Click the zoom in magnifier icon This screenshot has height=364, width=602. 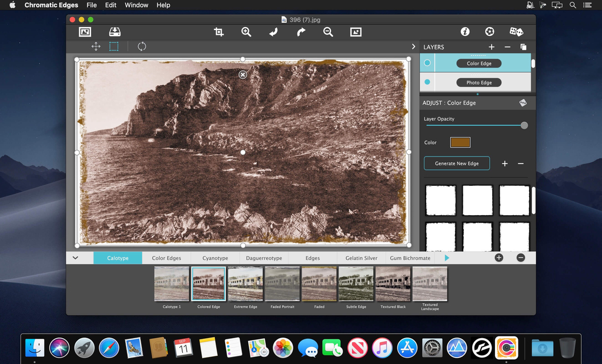tap(246, 32)
